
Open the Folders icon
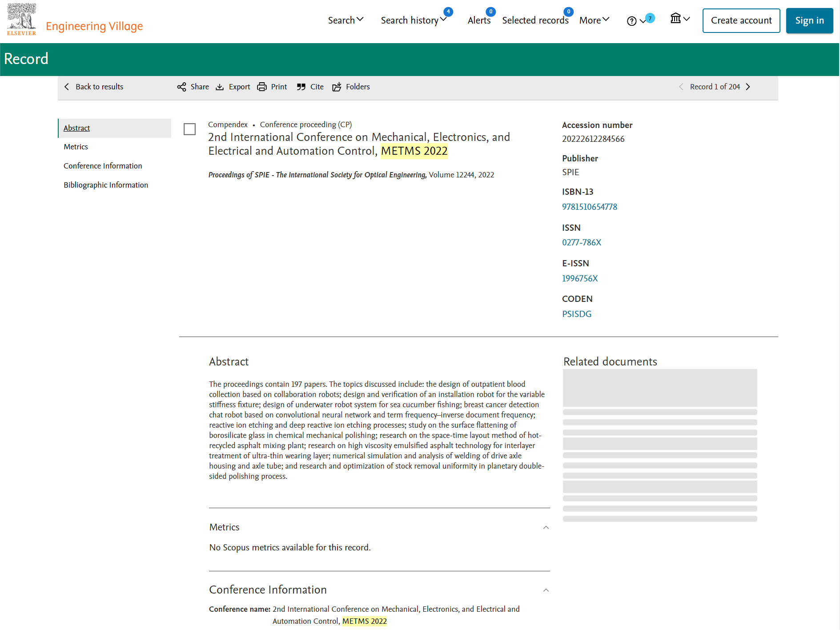[337, 87]
